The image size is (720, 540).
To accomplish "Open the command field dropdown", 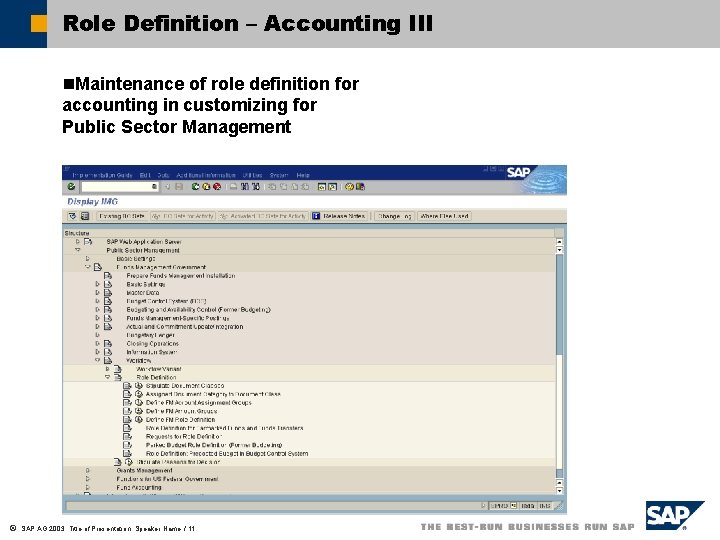I will click(154, 186).
